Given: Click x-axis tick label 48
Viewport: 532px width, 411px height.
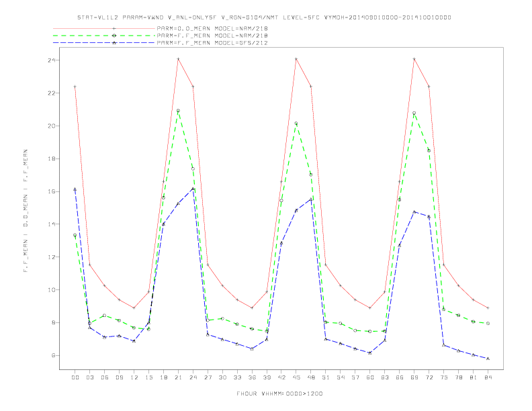Looking at the screenshot, I should tap(311, 377).
